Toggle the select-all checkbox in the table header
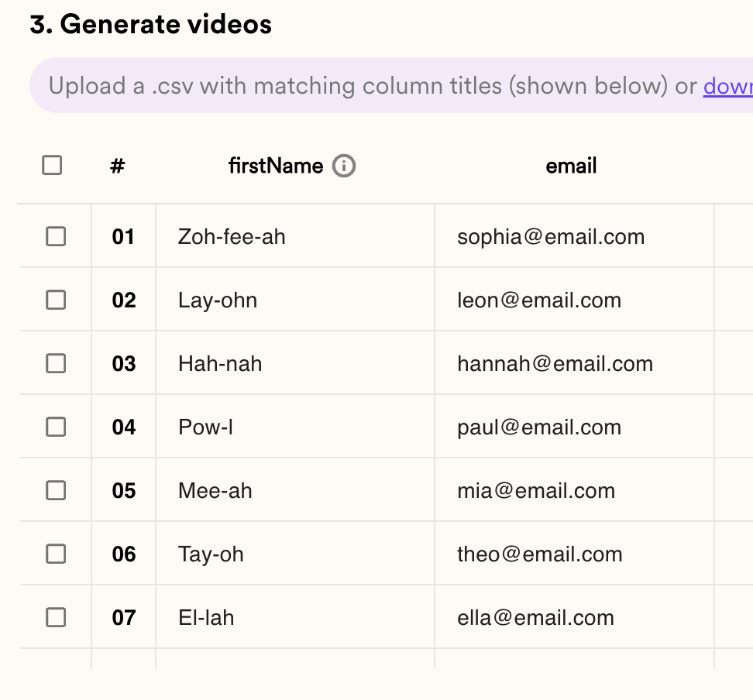This screenshot has height=700, width=753. pos(52,165)
